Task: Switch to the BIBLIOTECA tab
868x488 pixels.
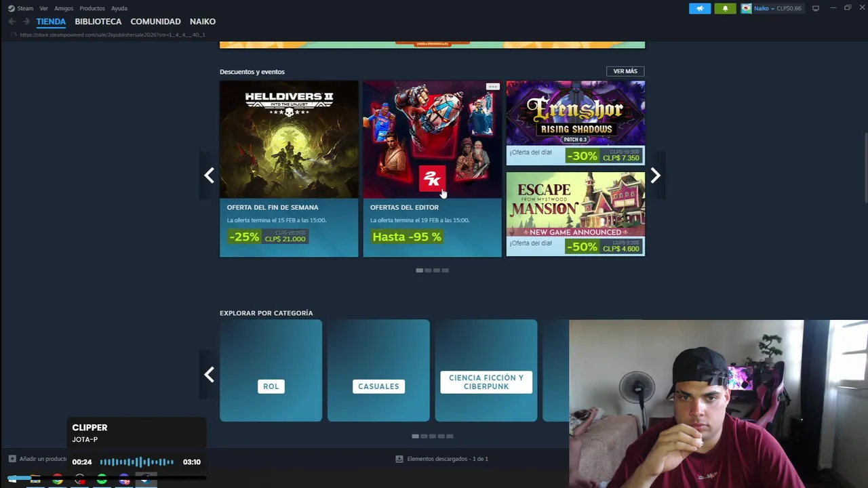Action: pyautogui.click(x=98, y=22)
